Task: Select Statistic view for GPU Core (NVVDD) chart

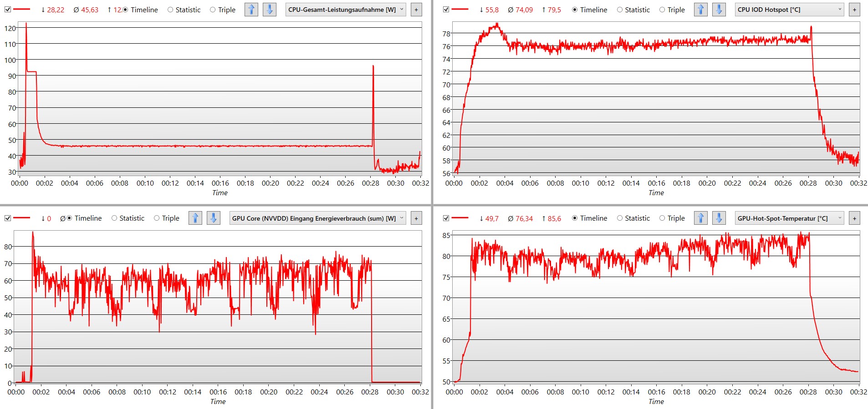Action: pos(128,218)
